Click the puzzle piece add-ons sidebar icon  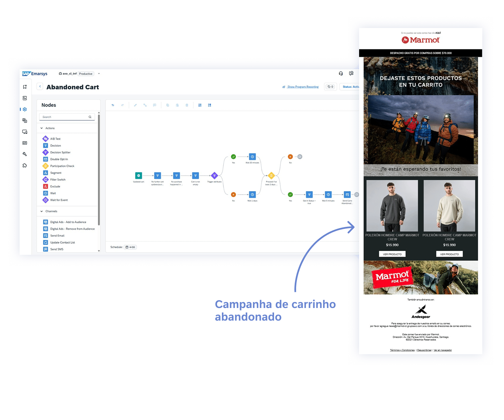(x=25, y=166)
